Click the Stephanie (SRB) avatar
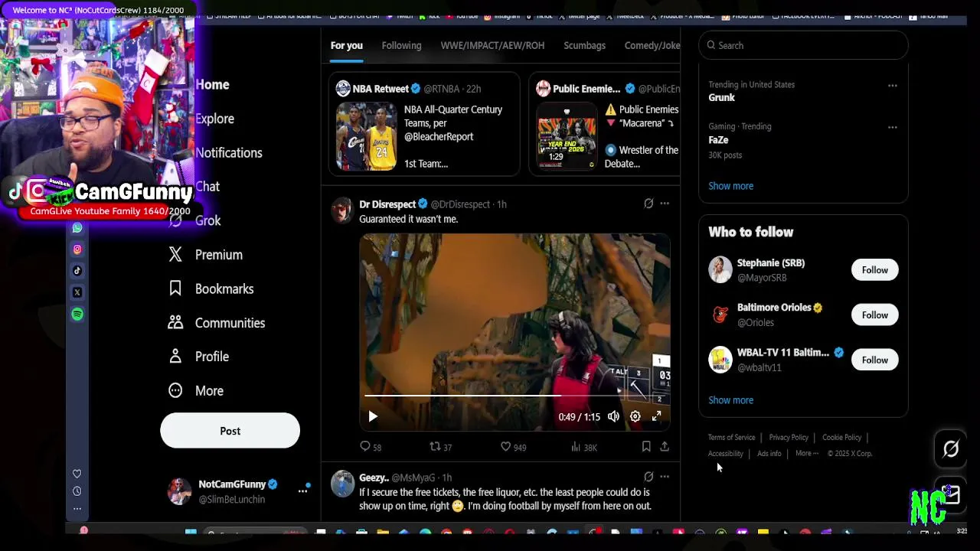Viewport: 980px width, 551px height. coord(720,269)
